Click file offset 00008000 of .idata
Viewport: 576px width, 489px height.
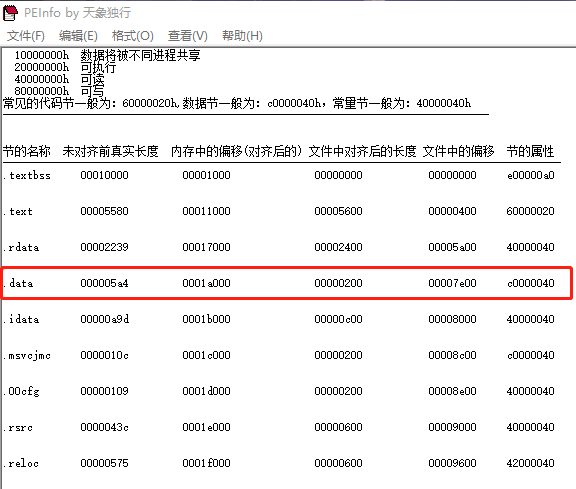tap(452, 319)
